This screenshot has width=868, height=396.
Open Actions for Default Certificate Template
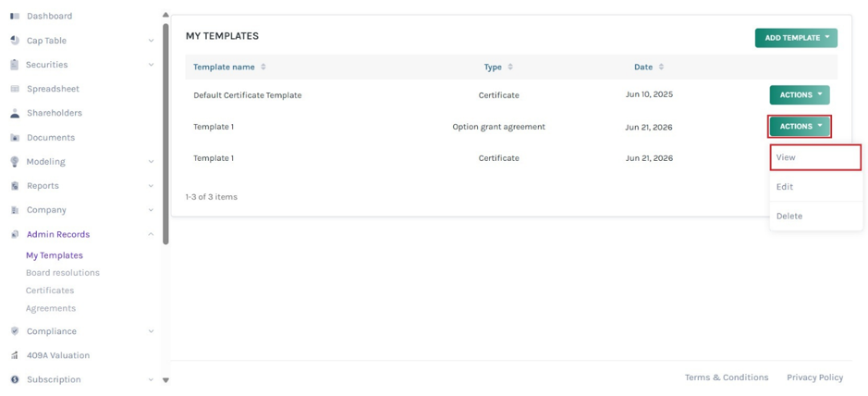pyautogui.click(x=800, y=94)
